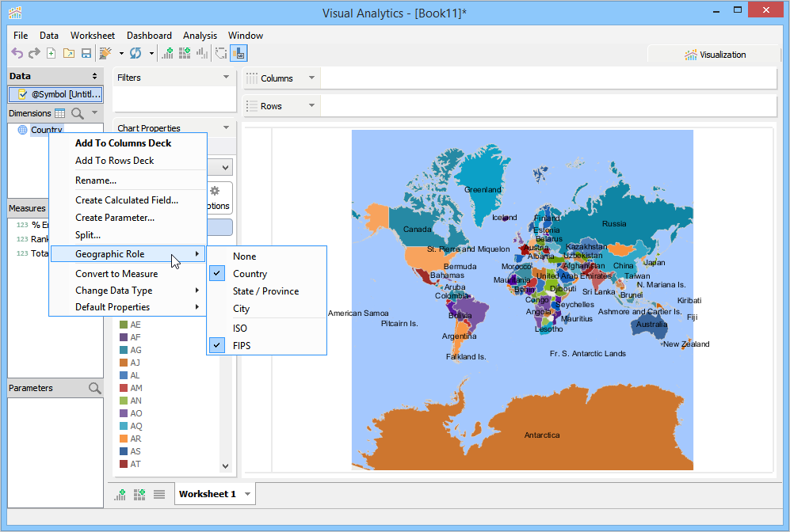790x532 pixels.
Task: Select the @Symbol data source with check icon
Action: pyautogui.click(x=55, y=94)
